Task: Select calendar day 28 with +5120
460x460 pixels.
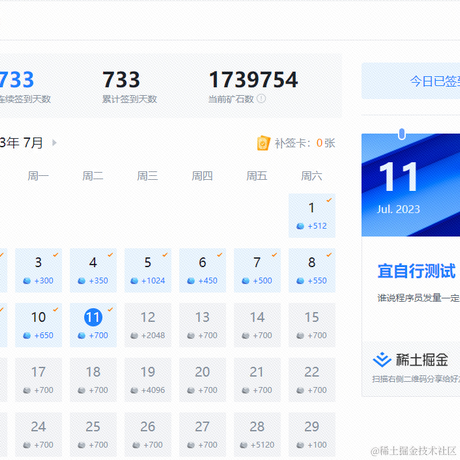Action: point(257,434)
